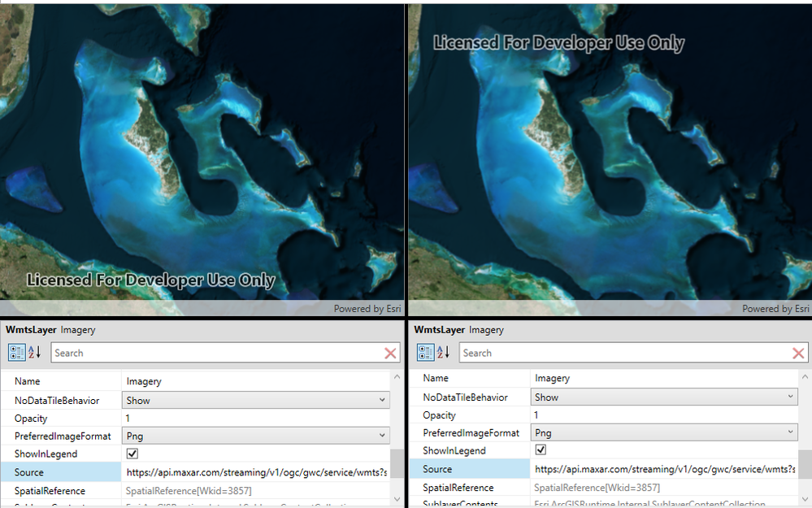Select SpatialReference row label in right panel
Image resolution: width=812 pixels, height=508 pixels.
click(x=458, y=488)
